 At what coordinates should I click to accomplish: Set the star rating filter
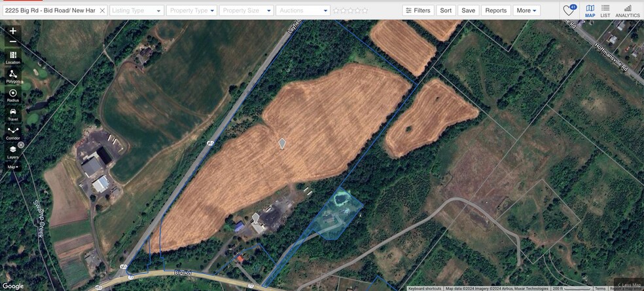350,10
